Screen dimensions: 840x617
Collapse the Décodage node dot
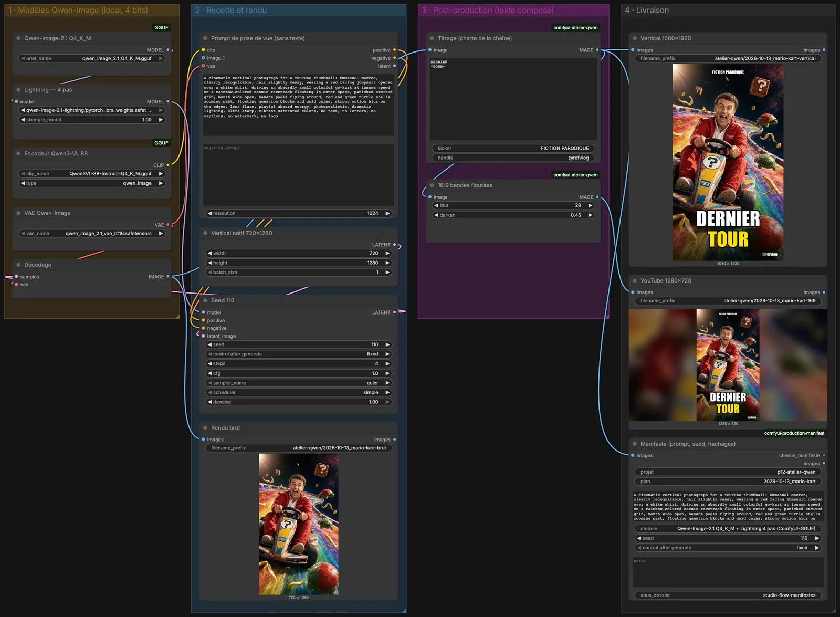pos(18,265)
